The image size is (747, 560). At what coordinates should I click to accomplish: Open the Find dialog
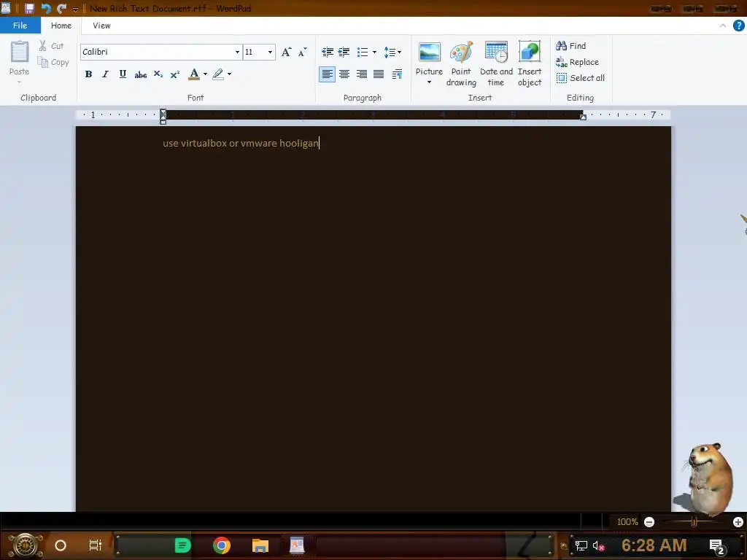point(570,46)
